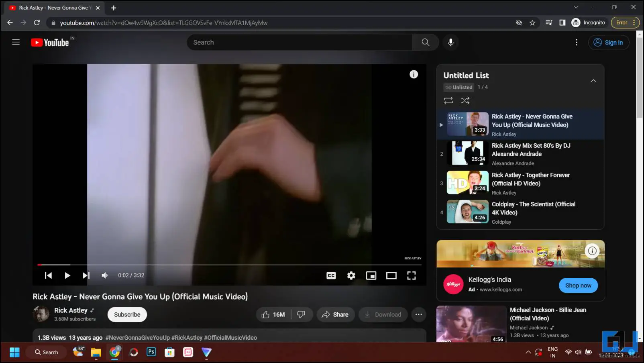
Task: Open the player settings gear
Action: click(x=351, y=275)
